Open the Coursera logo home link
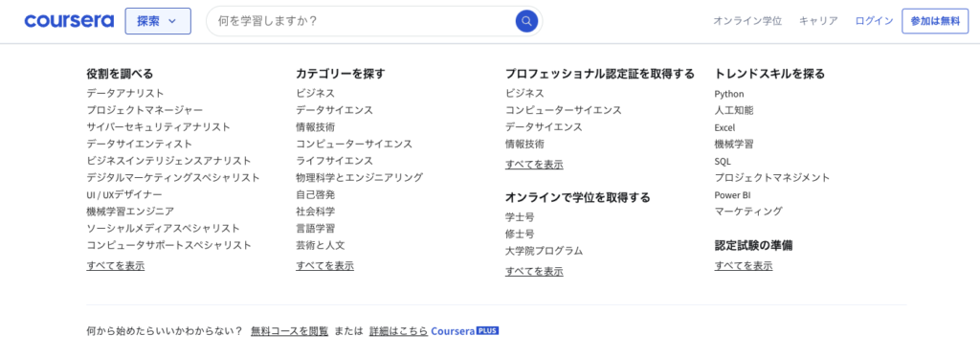Image resolution: width=980 pixels, height=358 pixels. coord(69,21)
